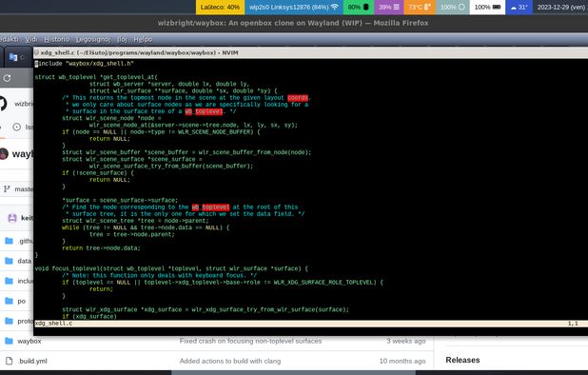This screenshot has height=375, width=588.
Task: Open the GitHub logo home link
Action: [x=3, y=104]
